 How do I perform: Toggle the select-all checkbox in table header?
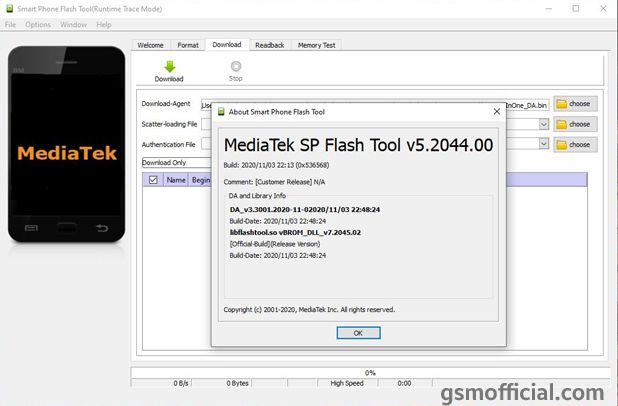pos(153,180)
